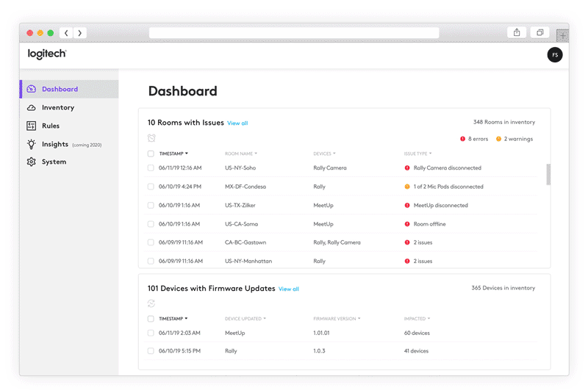Sort firmware table by Timestamp
This screenshot has width=588, height=390.
[173, 319]
